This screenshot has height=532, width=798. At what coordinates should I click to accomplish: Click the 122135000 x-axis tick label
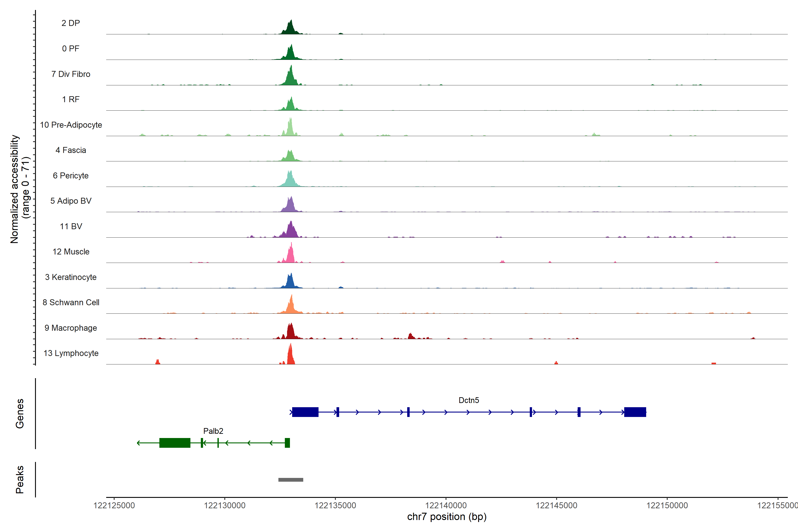(335, 505)
